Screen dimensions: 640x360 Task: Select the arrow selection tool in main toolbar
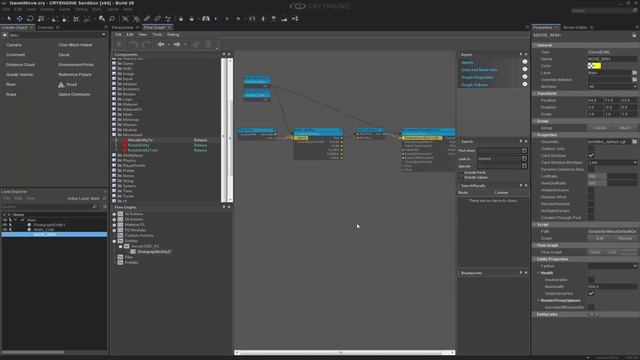(9, 19)
